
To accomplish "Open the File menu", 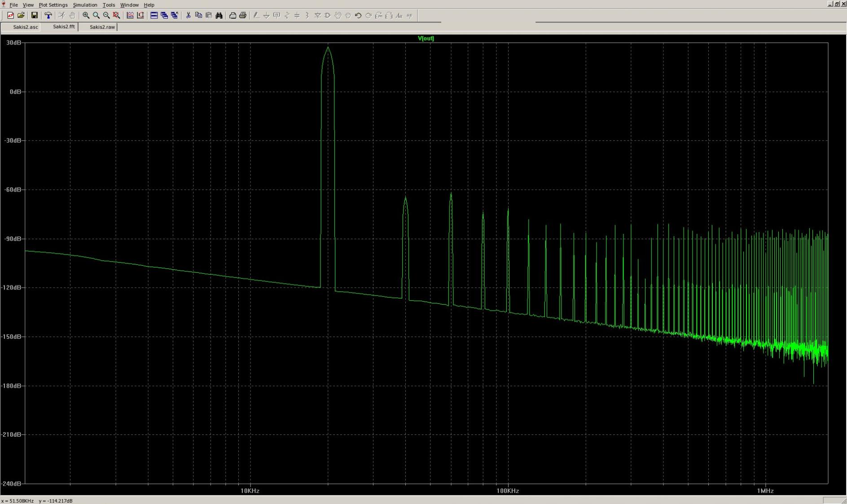I will (x=13, y=5).
